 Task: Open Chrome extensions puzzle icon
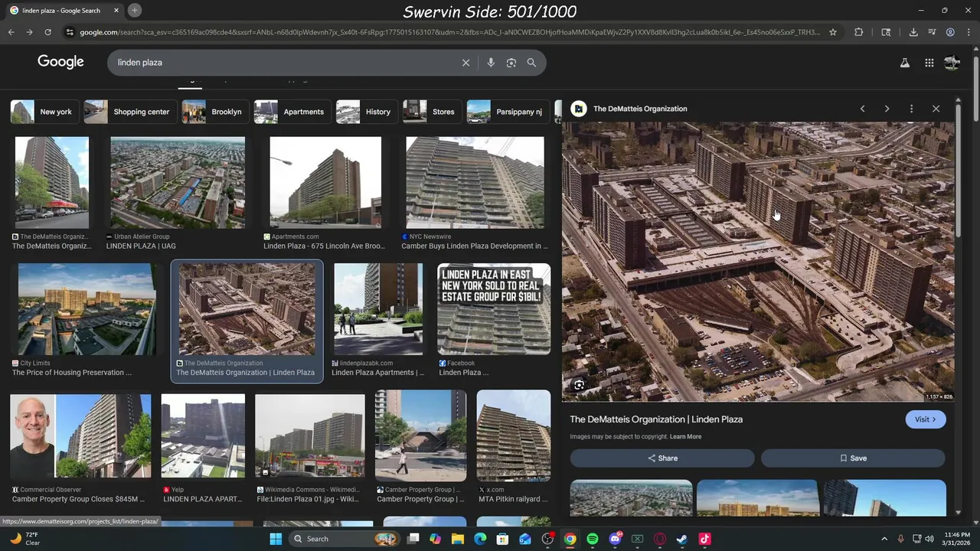click(x=858, y=32)
